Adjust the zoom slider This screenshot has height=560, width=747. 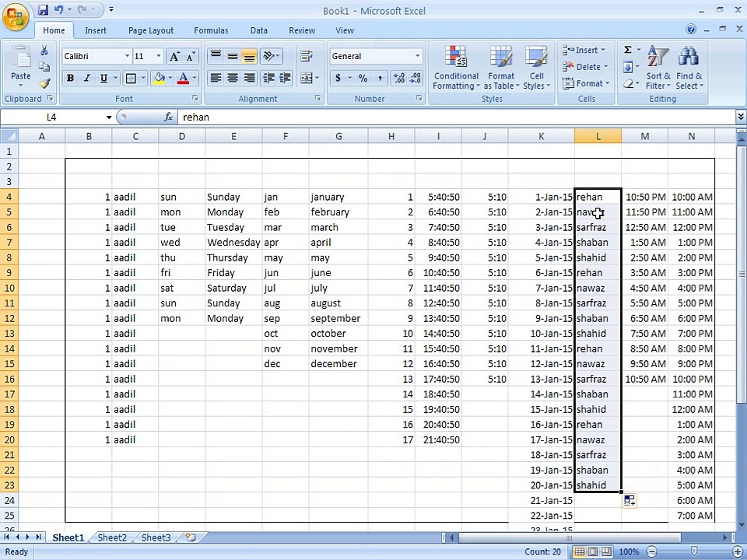tap(694, 552)
